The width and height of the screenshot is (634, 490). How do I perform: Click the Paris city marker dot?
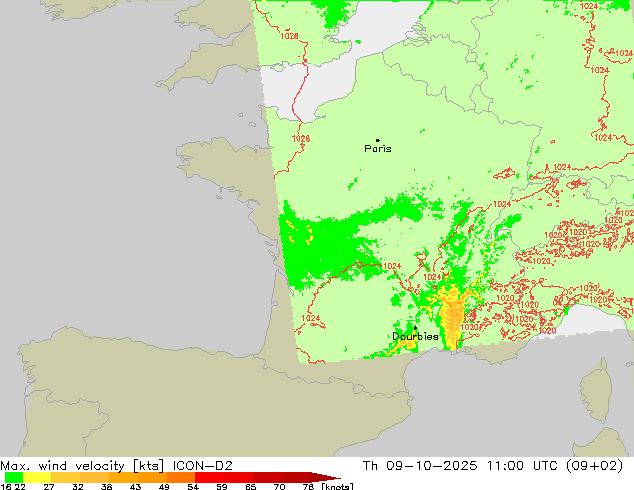tap(378, 140)
